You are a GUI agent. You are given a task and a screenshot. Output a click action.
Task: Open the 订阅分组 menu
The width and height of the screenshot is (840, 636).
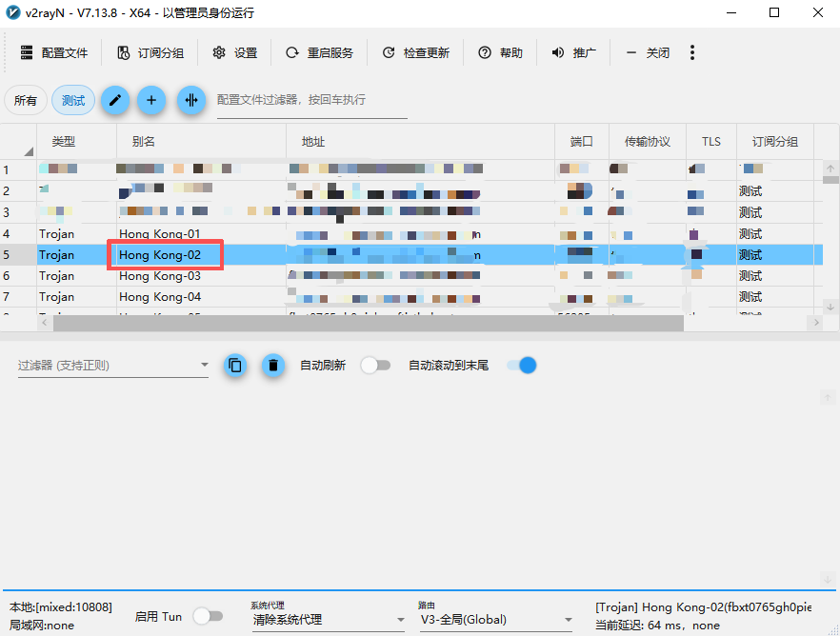coord(150,52)
